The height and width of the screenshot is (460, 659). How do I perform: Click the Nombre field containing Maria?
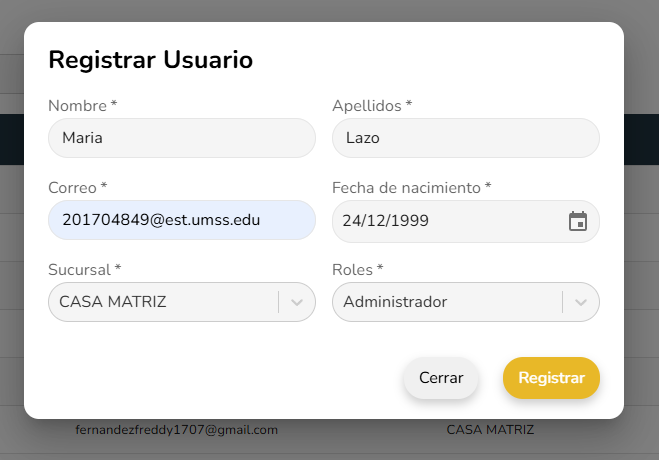(181, 138)
